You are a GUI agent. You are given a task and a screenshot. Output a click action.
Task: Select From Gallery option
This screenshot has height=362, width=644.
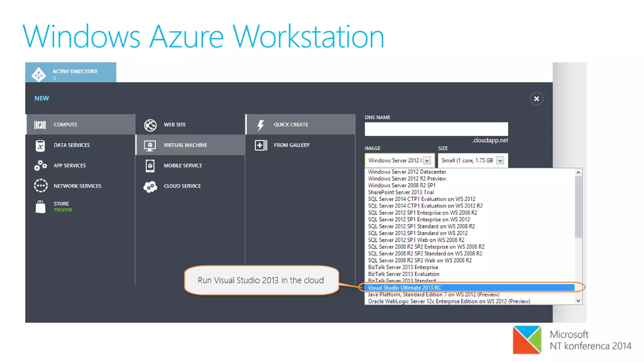(x=300, y=145)
